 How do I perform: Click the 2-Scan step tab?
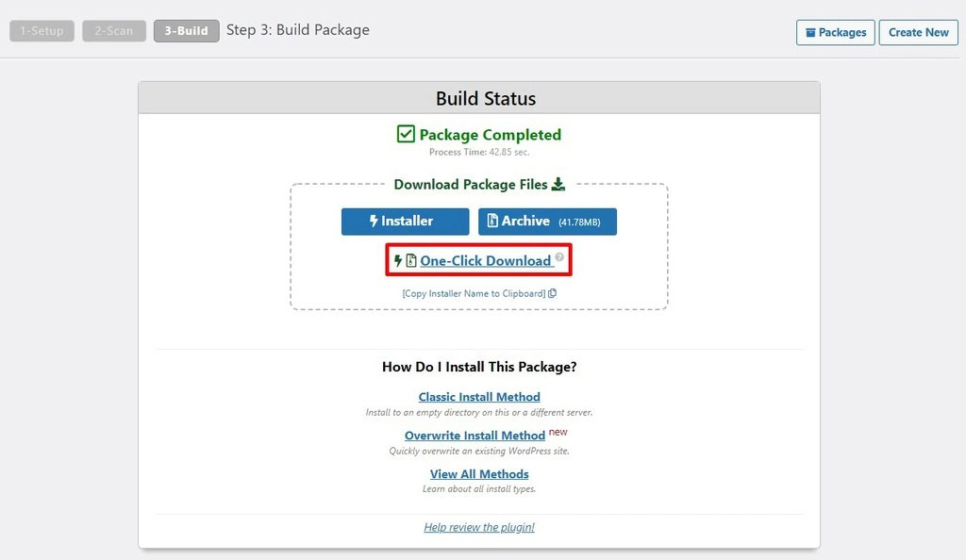(113, 30)
